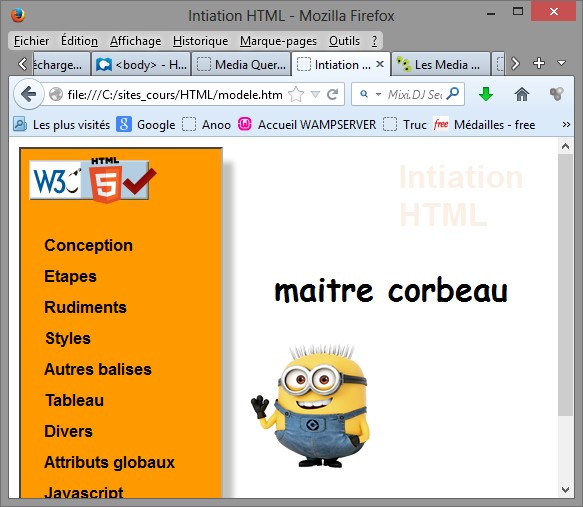Switch to the Les Media ... tab
This screenshot has width=583, height=507.
pyautogui.click(x=441, y=64)
